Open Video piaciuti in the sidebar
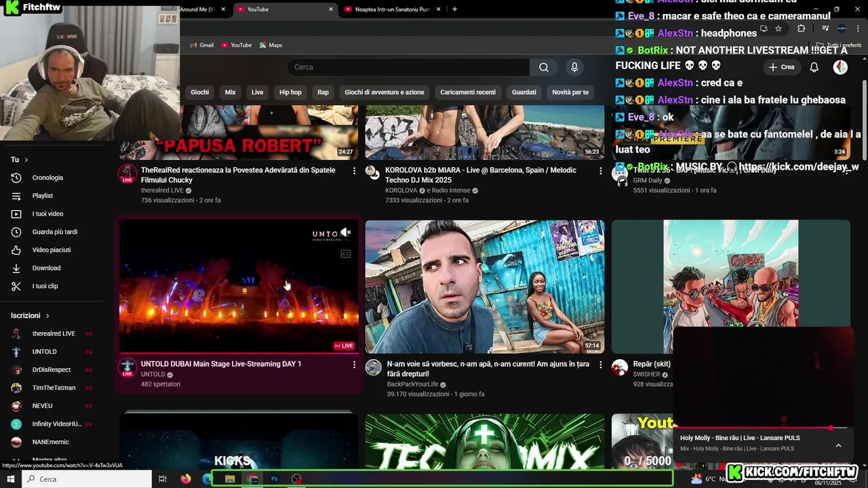868x488 pixels. click(x=51, y=250)
